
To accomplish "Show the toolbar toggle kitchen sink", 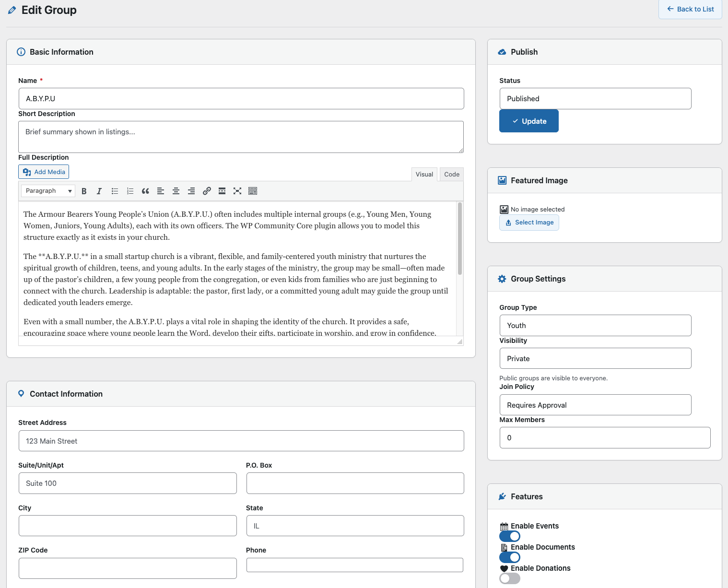I will (253, 191).
